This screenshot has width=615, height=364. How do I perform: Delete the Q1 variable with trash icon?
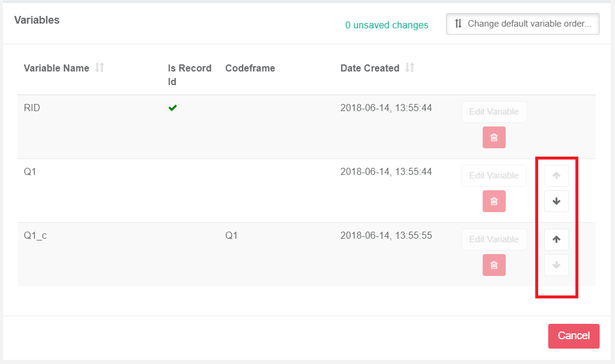[494, 201]
